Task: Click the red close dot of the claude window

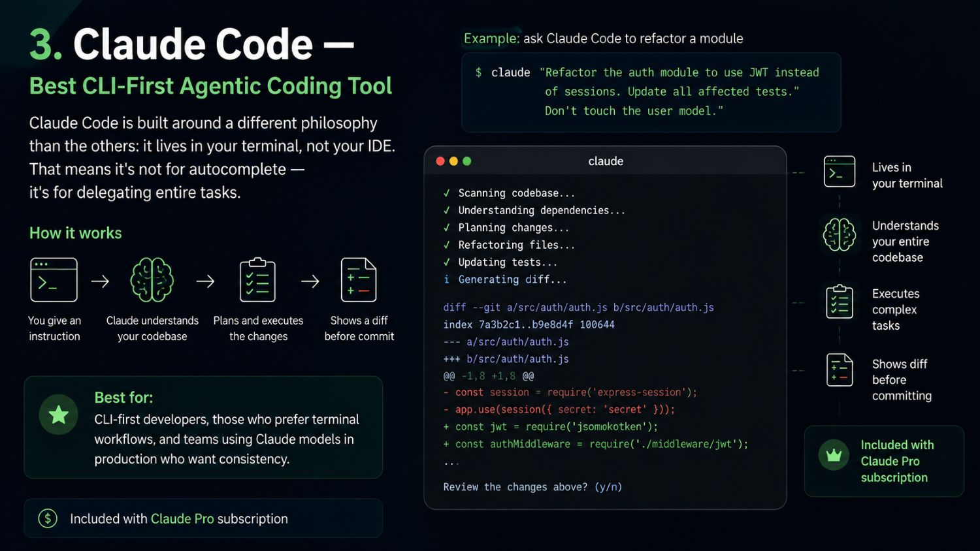Action: click(440, 161)
